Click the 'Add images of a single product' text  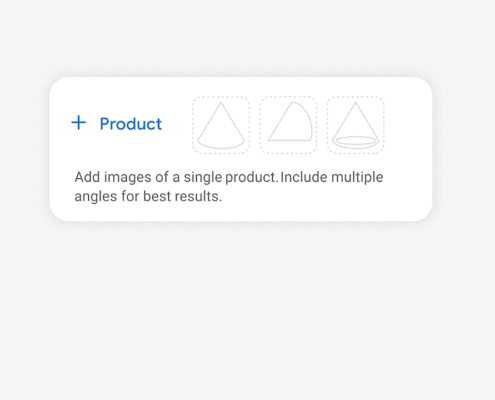(176, 177)
